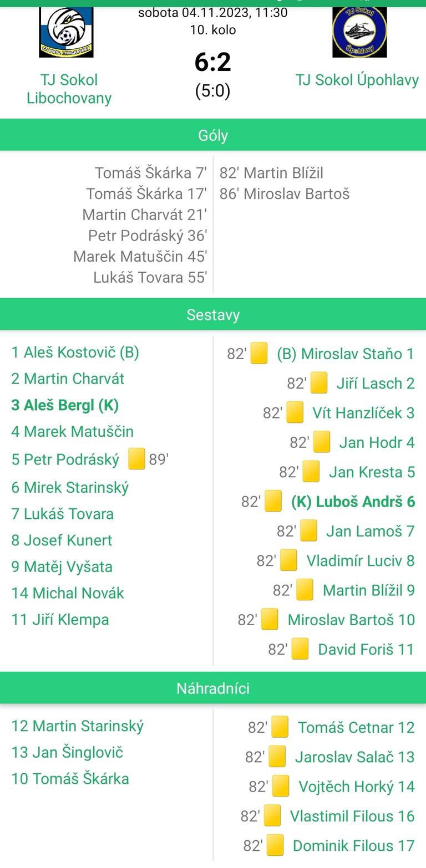
Task: Open TJ Sokol Libochovany team page
Action: (69, 89)
